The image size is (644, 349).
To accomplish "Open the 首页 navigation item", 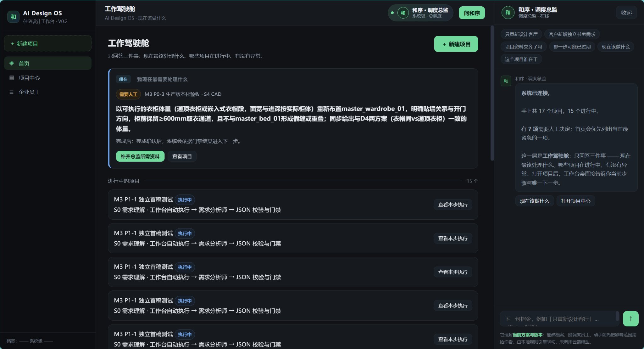I will pyautogui.click(x=48, y=63).
